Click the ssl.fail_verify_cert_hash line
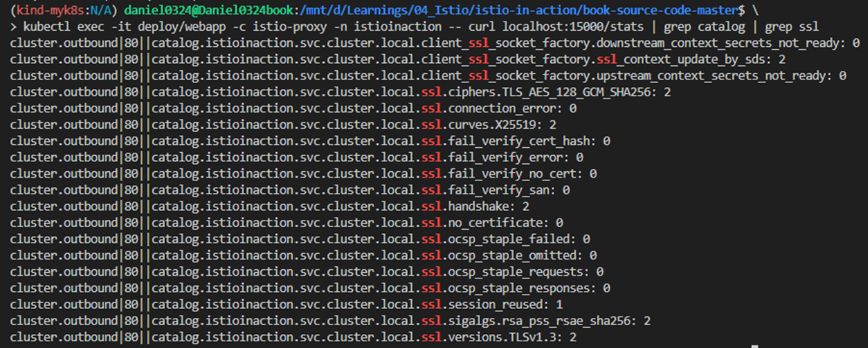The height and width of the screenshot is (348, 868). click(x=310, y=141)
